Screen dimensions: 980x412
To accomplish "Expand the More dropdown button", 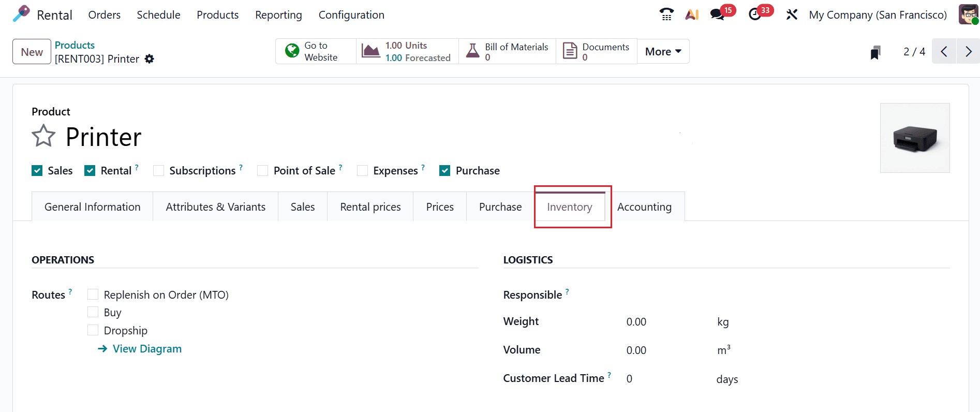I will (x=663, y=52).
